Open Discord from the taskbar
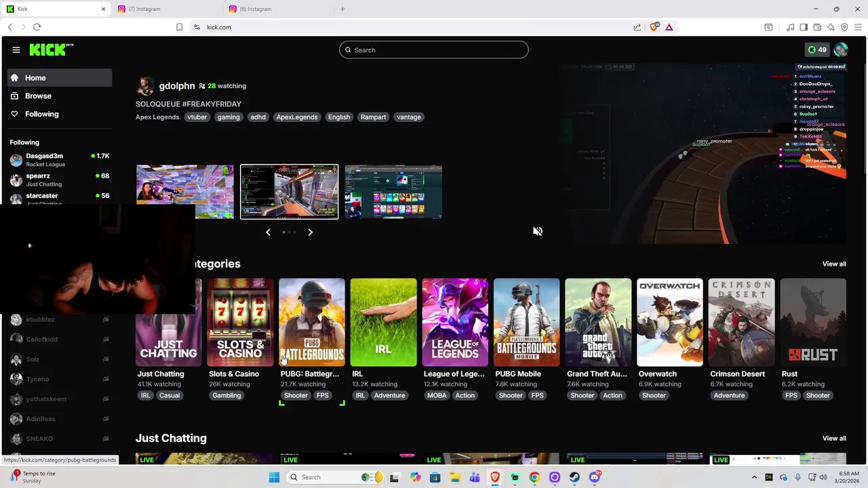 [595, 477]
